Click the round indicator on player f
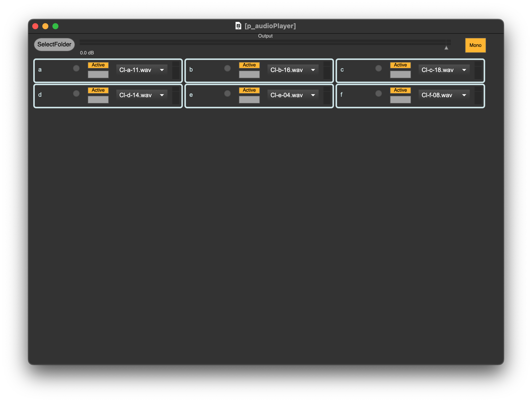This screenshot has height=402, width=532. tap(379, 93)
